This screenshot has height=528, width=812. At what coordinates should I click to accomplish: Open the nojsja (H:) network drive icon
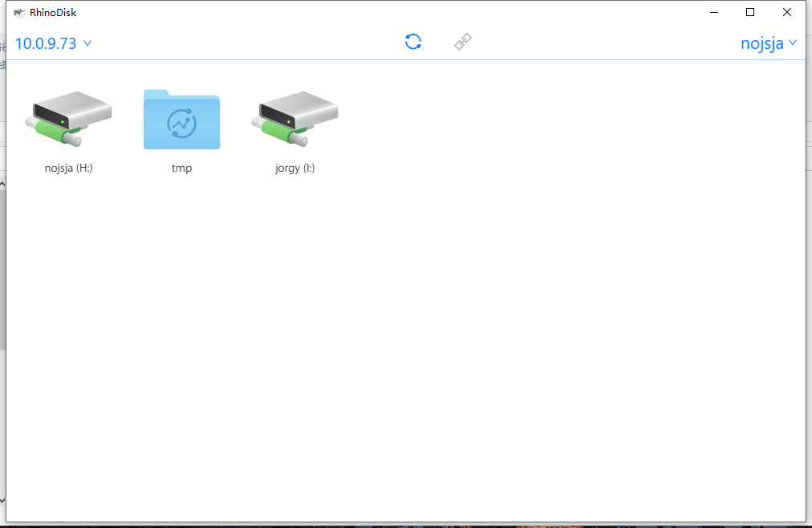69,120
